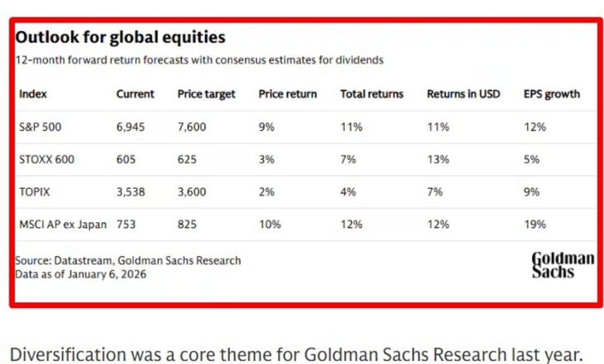The height and width of the screenshot is (364, 604).
Task: Click the STOXX 600 13% USD return
Action: click(x=438, y=160)
